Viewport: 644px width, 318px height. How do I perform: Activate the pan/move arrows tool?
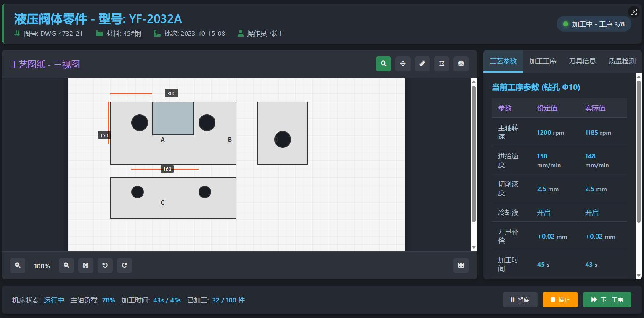pos(403,64)
